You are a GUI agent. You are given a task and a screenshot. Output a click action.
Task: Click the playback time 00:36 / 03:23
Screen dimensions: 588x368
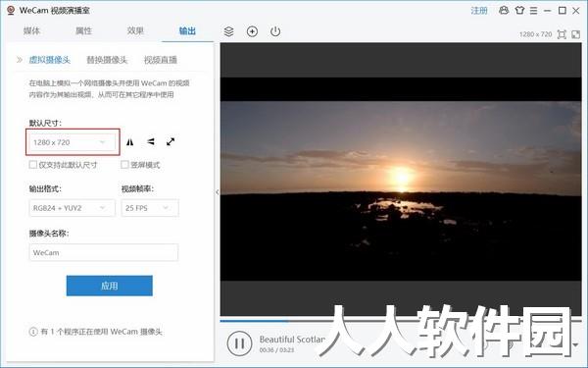pos(276,350)
